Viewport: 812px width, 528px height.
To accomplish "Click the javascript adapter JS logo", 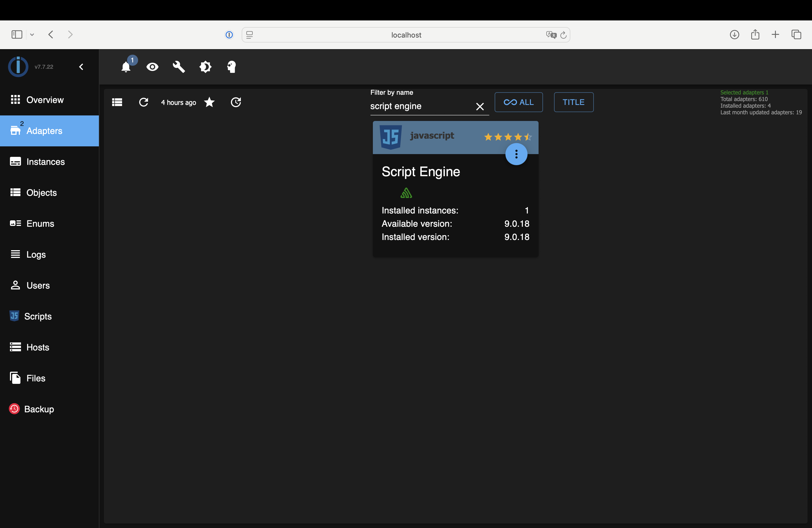I will (391, 137).
